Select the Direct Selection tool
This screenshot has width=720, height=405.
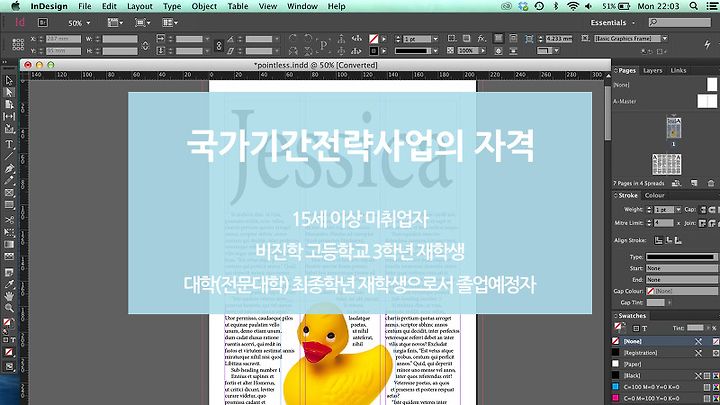pyautogui.click(x=9, y=92)
